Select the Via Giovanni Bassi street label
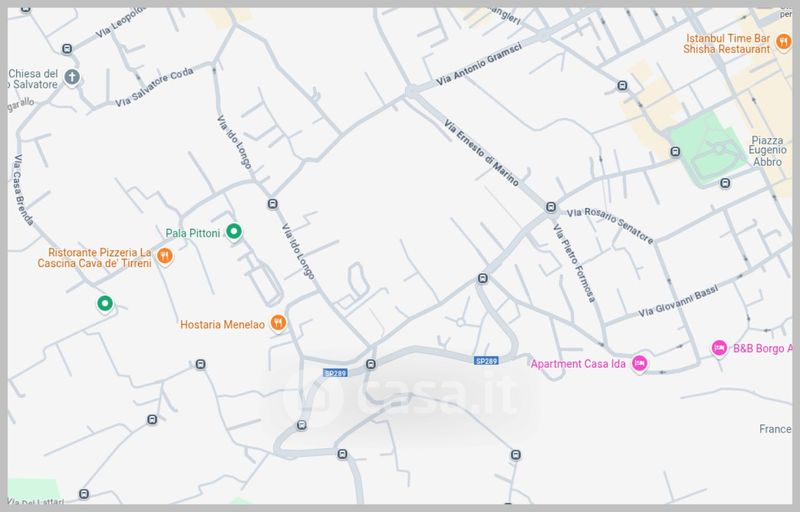The height and width of the screenshot is (512, 800). point(679,301)
